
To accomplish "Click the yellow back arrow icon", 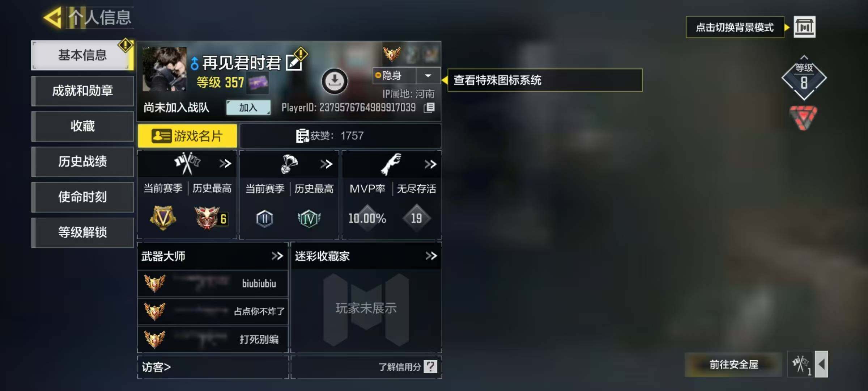I will (52, 17).
